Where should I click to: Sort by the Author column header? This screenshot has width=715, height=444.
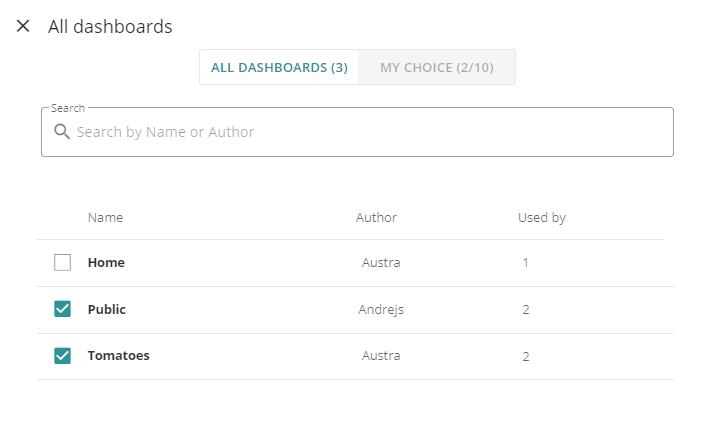click(x=376, y=217)
